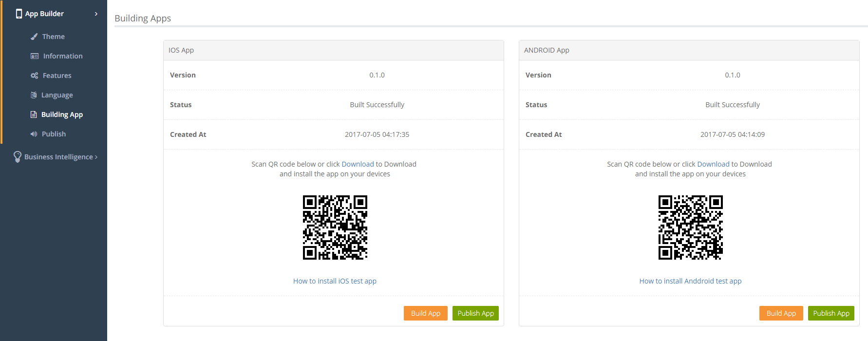Screen dimensions: 868x341
Task: Click the Android 'Built Successfully' status
Action: tap(733, 105)
